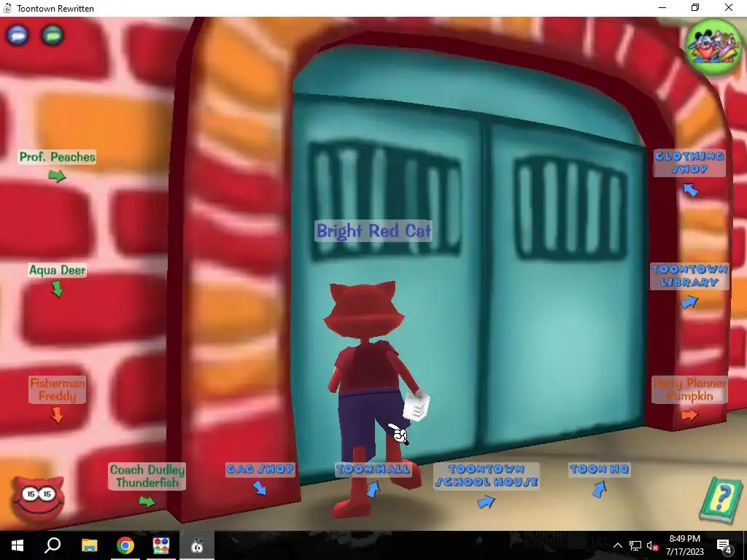Viewport: 747px width, 560px height.
Task: Click the Toon Hall label
Action: (x=373, y=470)
